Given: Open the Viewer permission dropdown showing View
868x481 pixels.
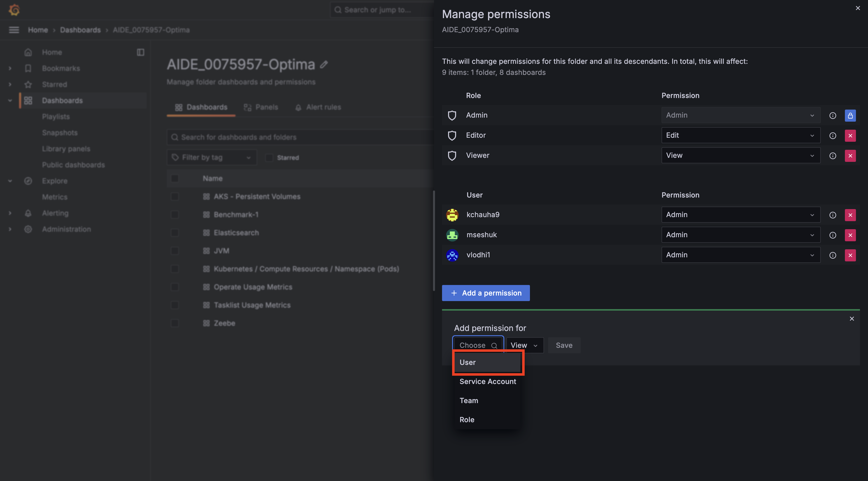Looking at the screenshot, I should click(x=741, y=155).
